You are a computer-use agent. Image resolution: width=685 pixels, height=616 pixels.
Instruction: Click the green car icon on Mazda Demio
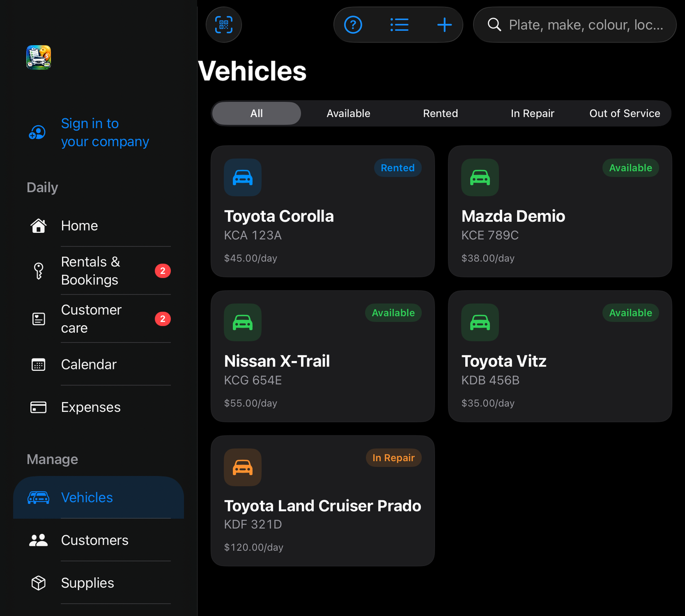[480, 177]
